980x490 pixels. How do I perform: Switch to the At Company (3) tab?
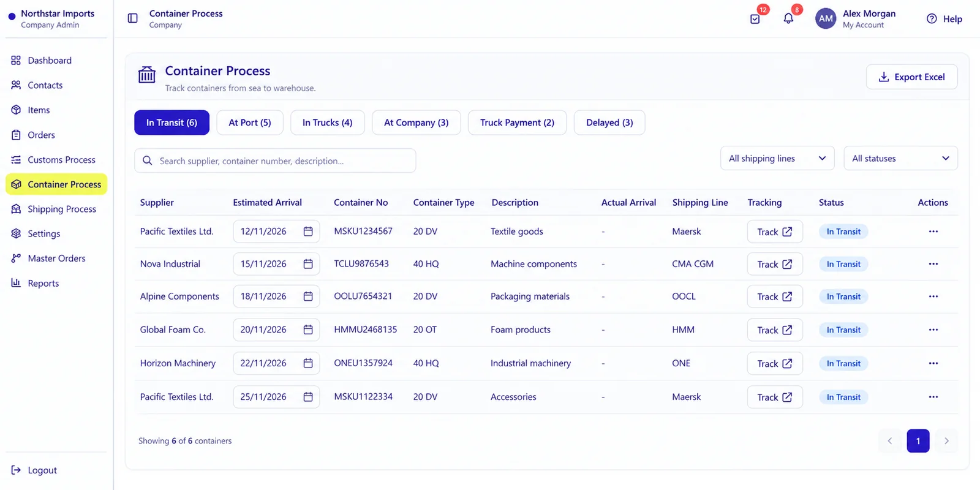[417, 123]
